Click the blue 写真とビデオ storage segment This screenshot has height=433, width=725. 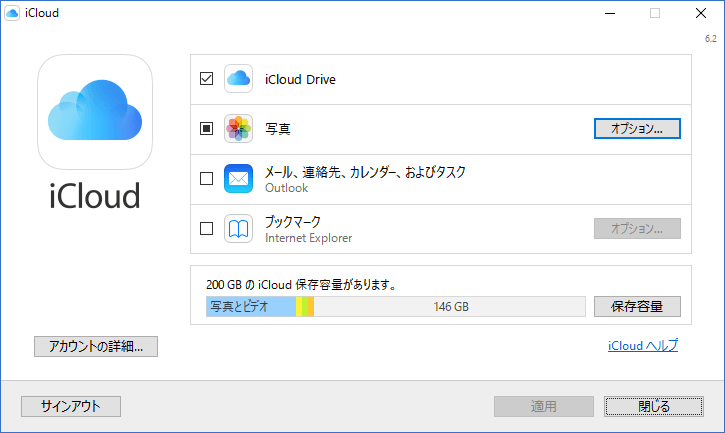pyautogui.click(x=250, y=307)
